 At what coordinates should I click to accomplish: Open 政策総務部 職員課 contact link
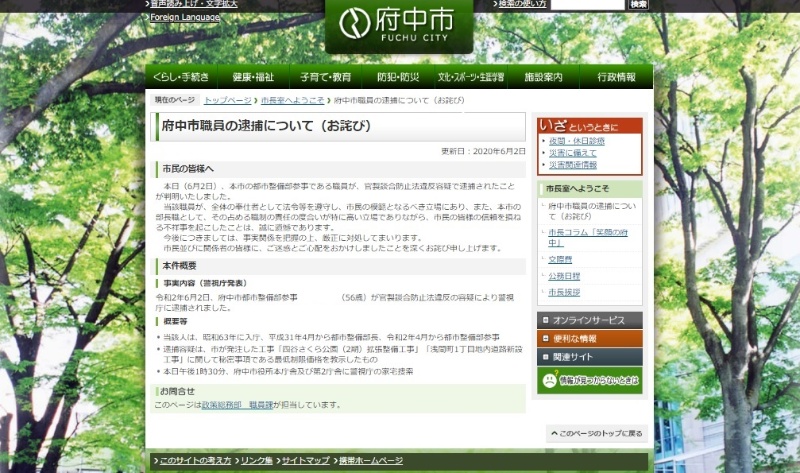tap(237, 405)
